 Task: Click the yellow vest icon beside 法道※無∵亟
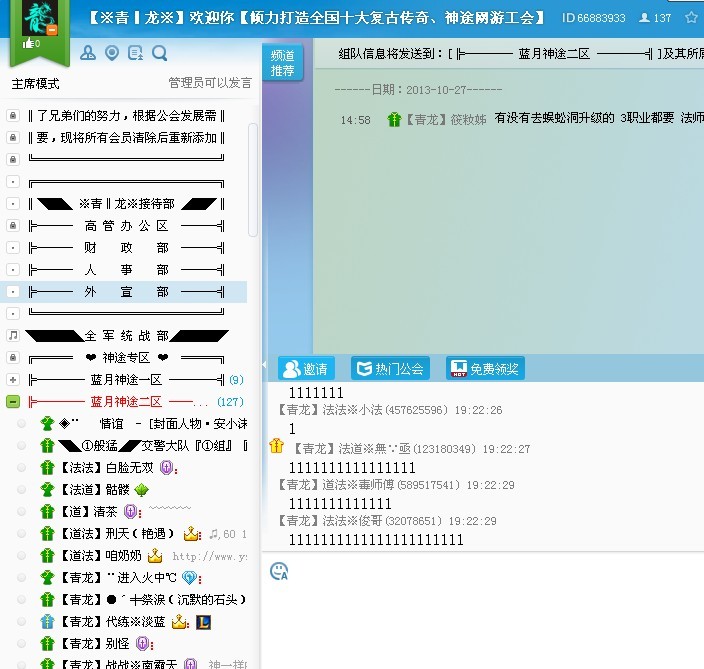coord(277,446)
